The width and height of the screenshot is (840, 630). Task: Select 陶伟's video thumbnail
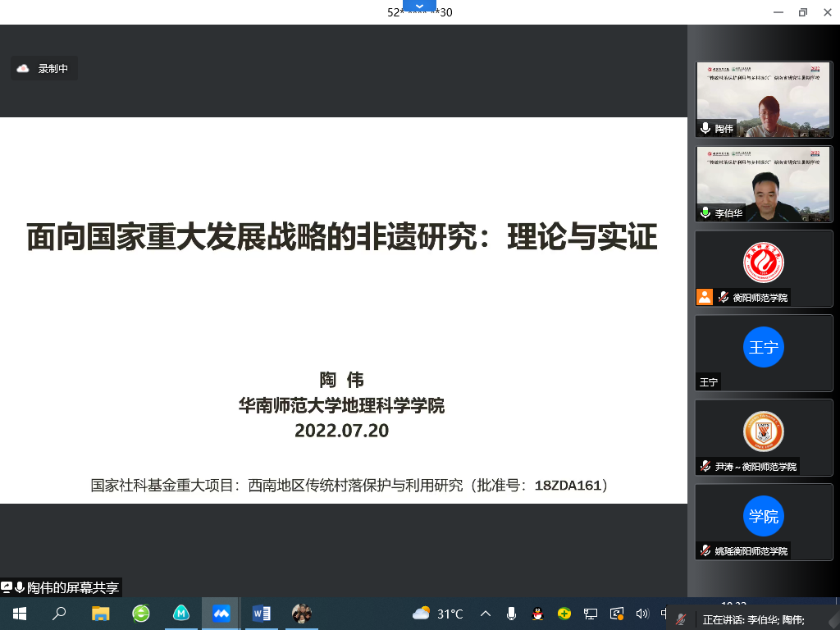764,99
